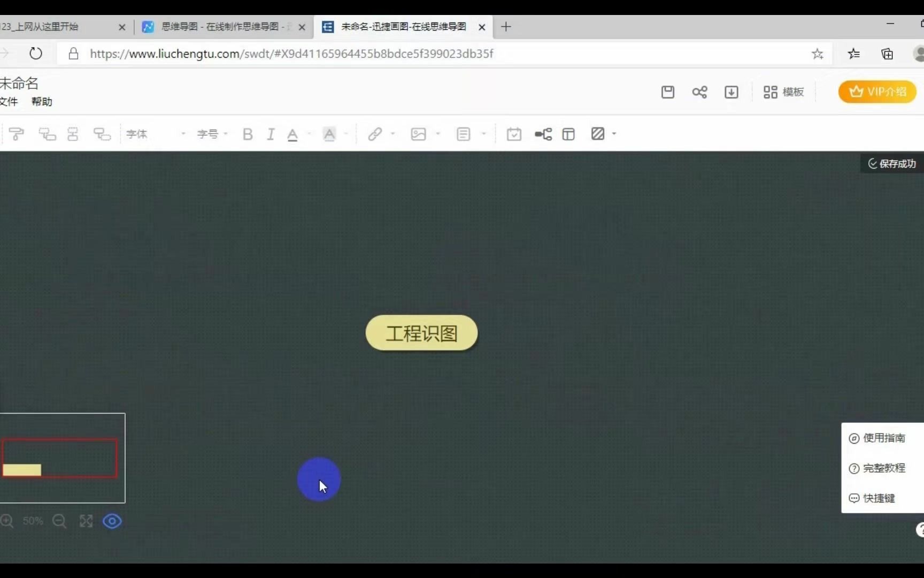Click the liuchengtu.com address bar

444,54
